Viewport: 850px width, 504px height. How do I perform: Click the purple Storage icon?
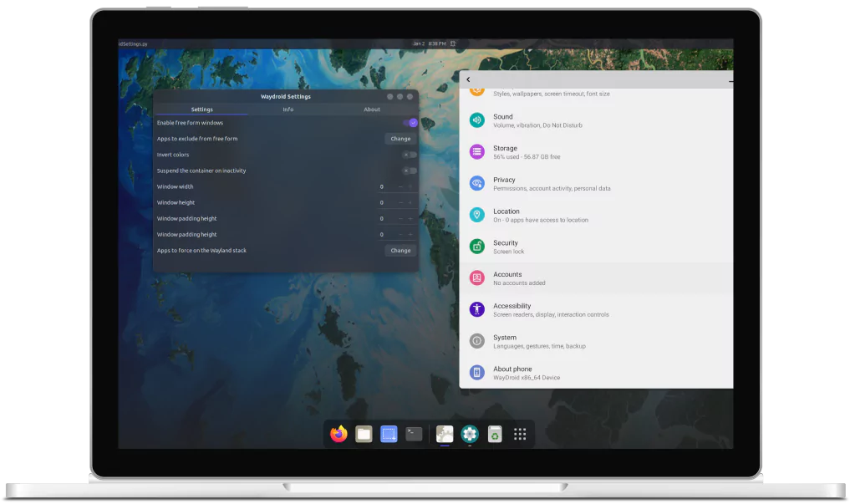pos(476,152)
